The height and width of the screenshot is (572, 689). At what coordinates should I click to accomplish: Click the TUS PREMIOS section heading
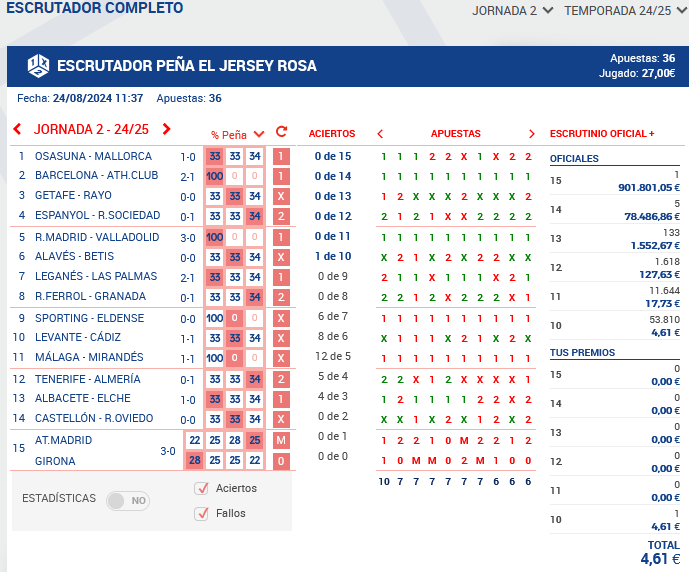[582, 352]
